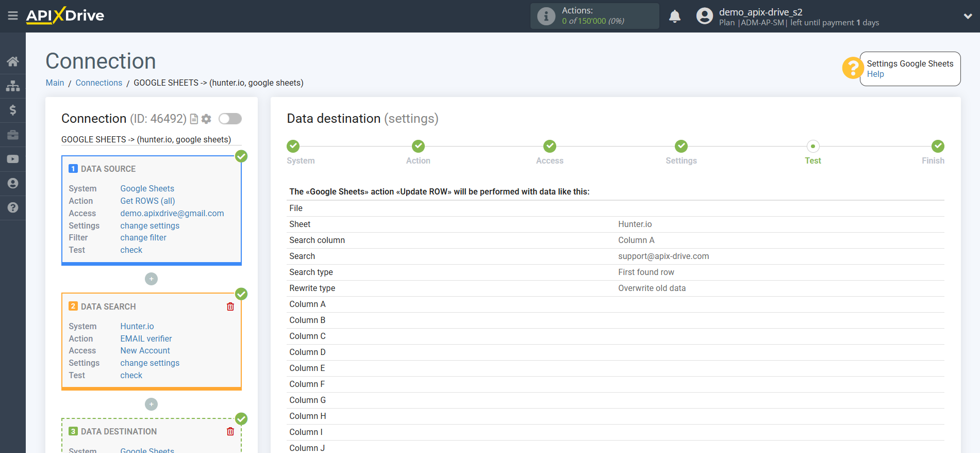Click the Rewrite type row label
The width and height of the screenshot is (980, 453).
point(312,288)
